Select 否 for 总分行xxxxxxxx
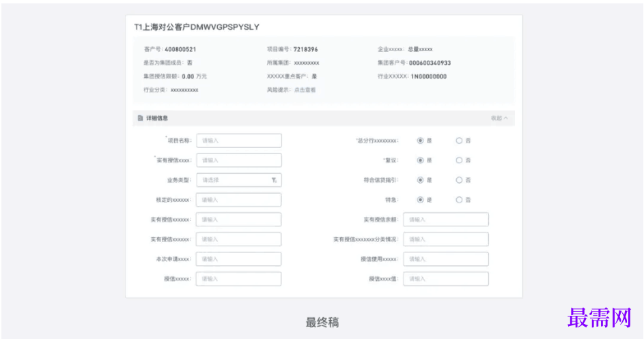 [459, 141]
